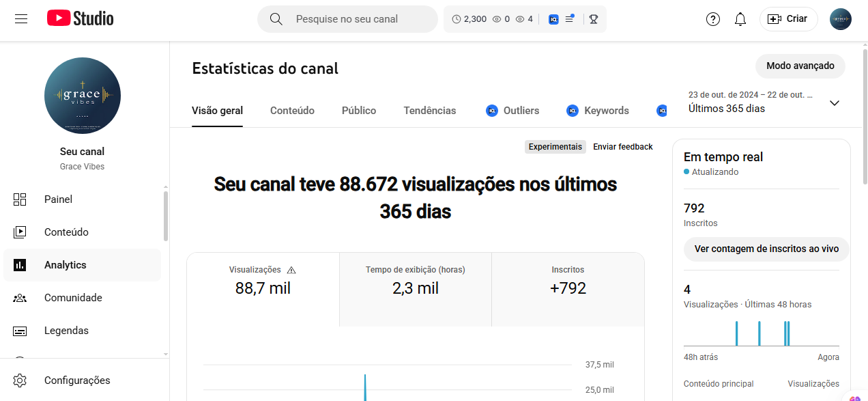Click the Painel dashboard grid icon
The image size is (868, 401).
[x=20, y=199]
